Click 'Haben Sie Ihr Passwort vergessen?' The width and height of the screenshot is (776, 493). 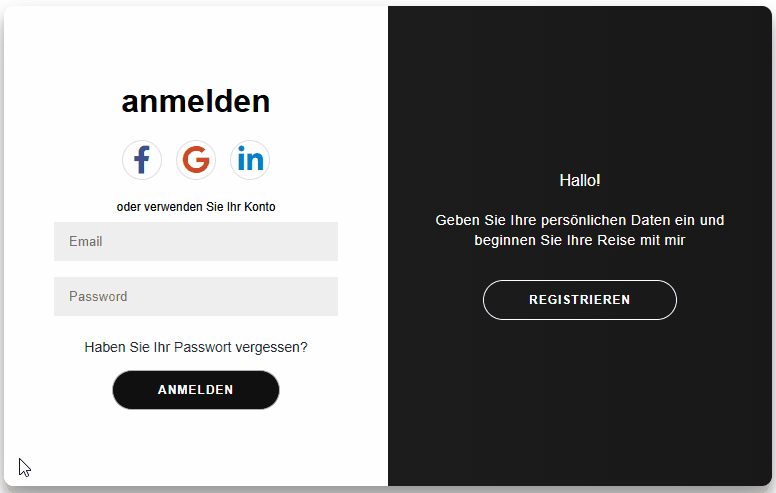196,347
